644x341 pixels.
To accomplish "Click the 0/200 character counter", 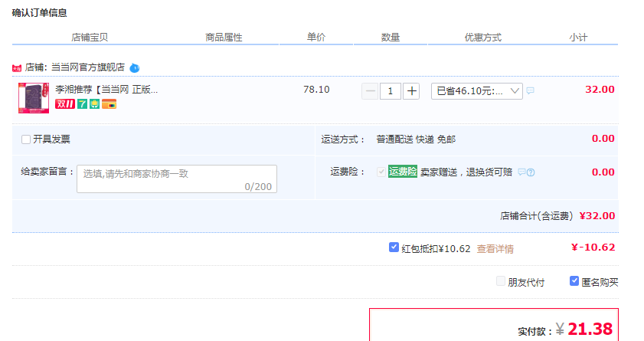I will pyautogui.click(x=258, y=187).
